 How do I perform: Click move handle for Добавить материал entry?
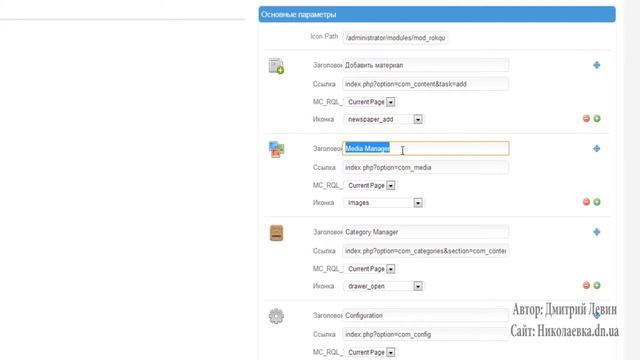click(597, 65)
